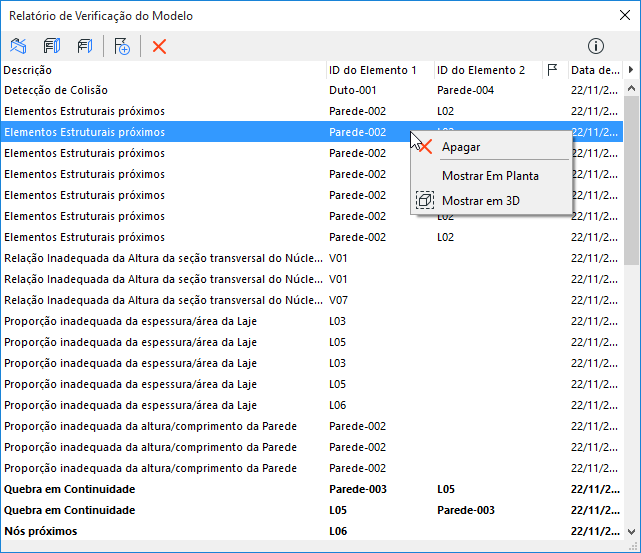Choose Apagar from the context menu
The image size is (641, 553).
tap(491, 147)
